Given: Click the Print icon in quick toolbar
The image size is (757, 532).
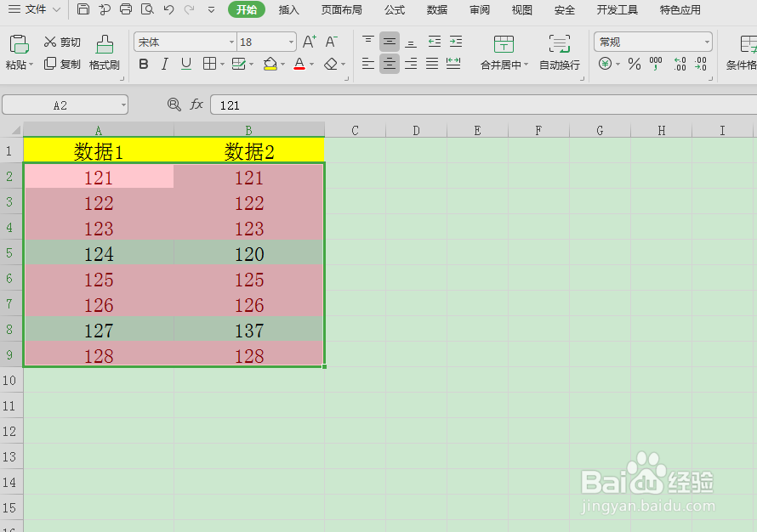Looking at the screenshot, I should [126, 9].
